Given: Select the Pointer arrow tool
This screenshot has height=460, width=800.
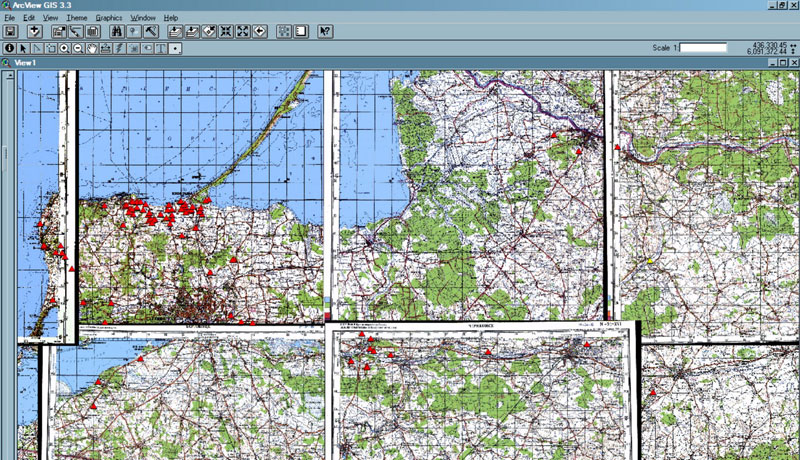Looking at the screenshot, I should [23, 47].
